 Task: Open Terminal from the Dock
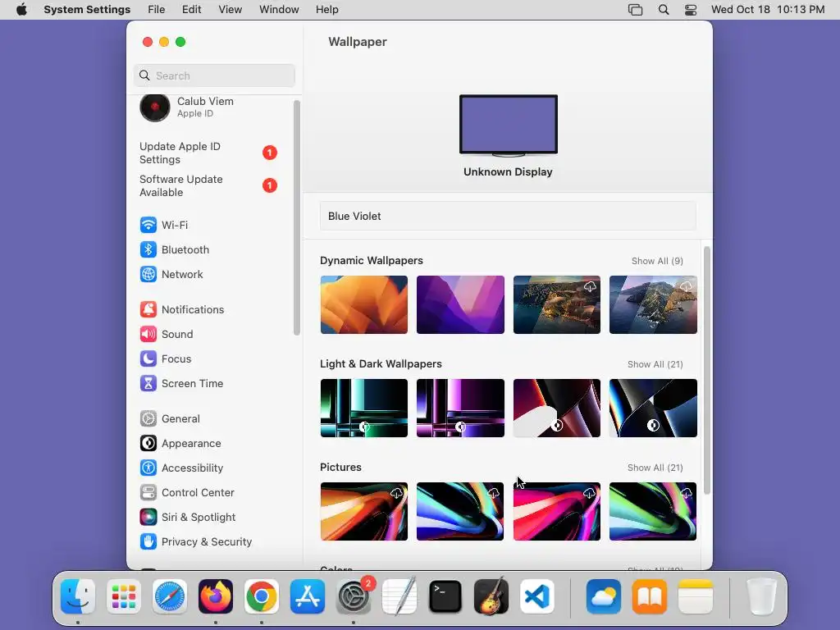click(445, 596)
